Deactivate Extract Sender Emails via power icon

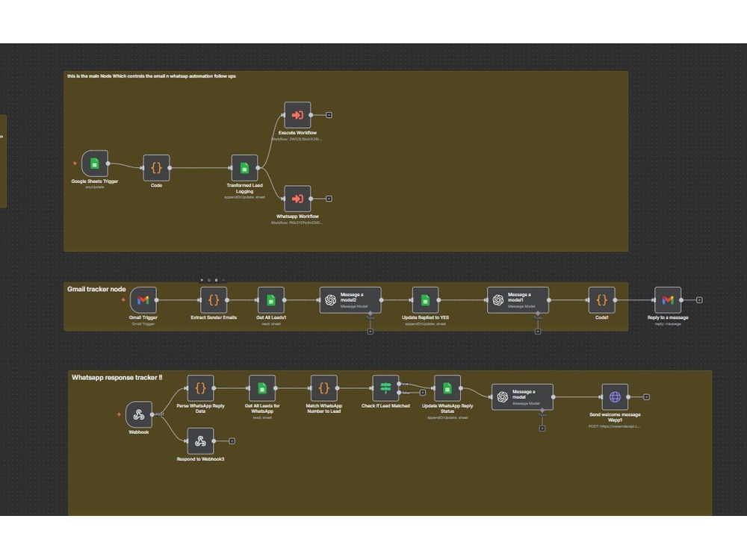tap(209, 280)
